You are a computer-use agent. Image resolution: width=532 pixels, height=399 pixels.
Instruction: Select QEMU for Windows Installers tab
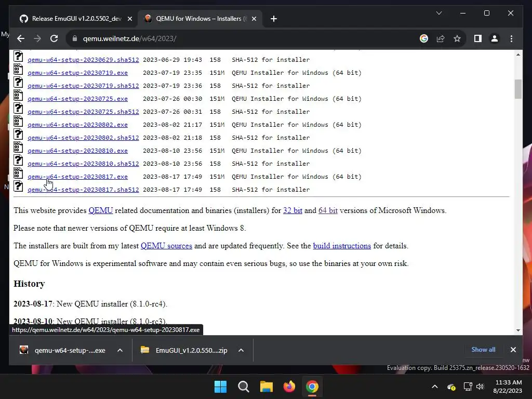click(201, 19)
